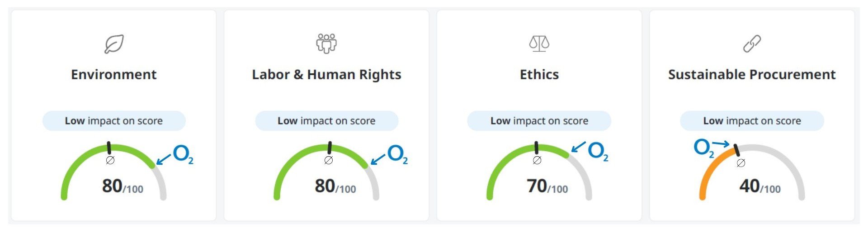Screen dimensions: 868x229
Task: Click the Labor & Human Rights Low impact badge
Action: tap(326, 121)
